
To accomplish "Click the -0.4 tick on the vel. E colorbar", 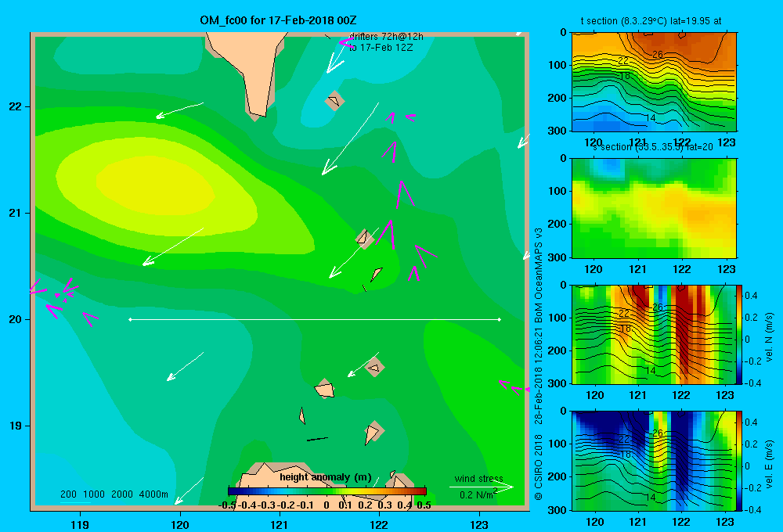I will [x=753, y=509].
